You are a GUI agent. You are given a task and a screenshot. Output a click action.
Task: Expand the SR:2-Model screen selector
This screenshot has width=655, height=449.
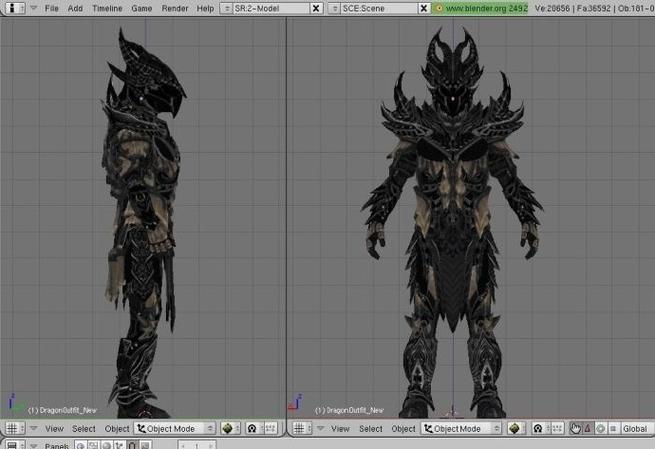226,8
